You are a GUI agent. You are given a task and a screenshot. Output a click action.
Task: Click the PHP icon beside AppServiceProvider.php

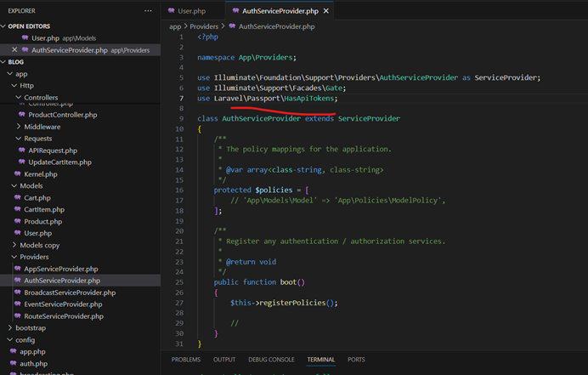pyautogui.click(x=18, y=269)
